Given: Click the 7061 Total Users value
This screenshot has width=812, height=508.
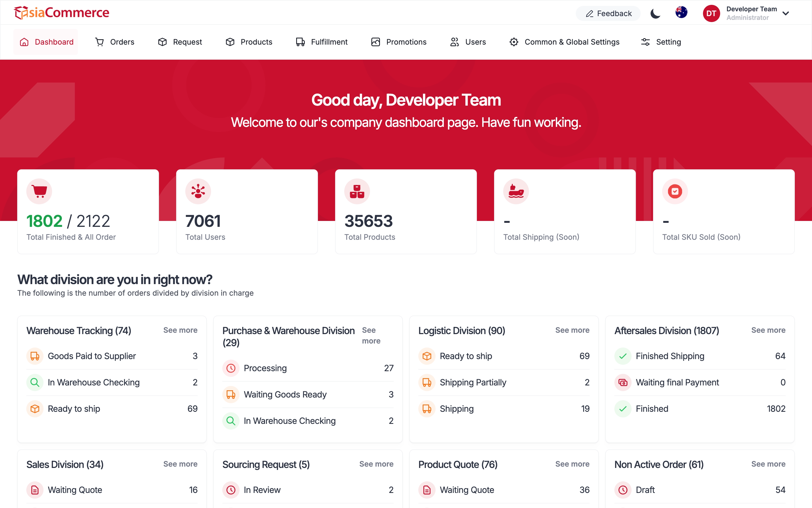Looking at the screenshot, I should click(x=203, y=221).
